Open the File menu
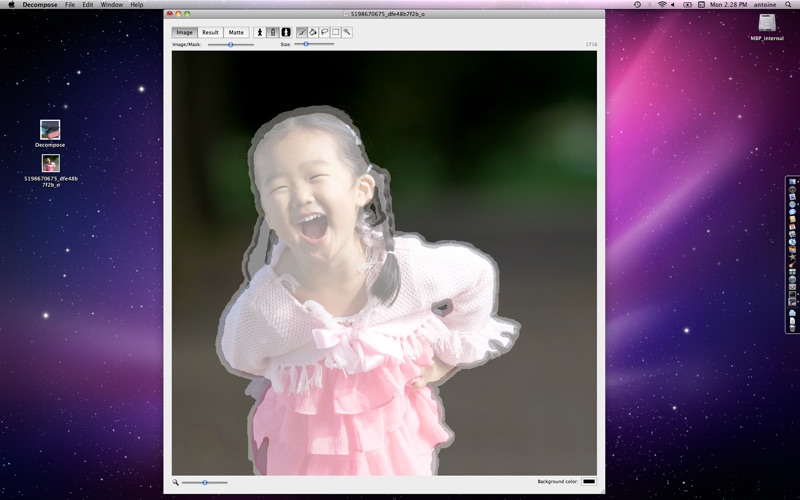The image size is (800, 500). pos(70,5)
